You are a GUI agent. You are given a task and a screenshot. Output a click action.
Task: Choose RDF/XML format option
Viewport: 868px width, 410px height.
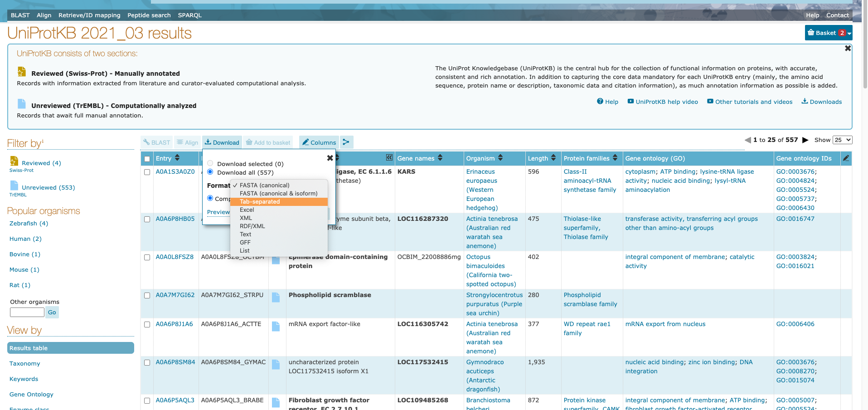pos(279,226)
